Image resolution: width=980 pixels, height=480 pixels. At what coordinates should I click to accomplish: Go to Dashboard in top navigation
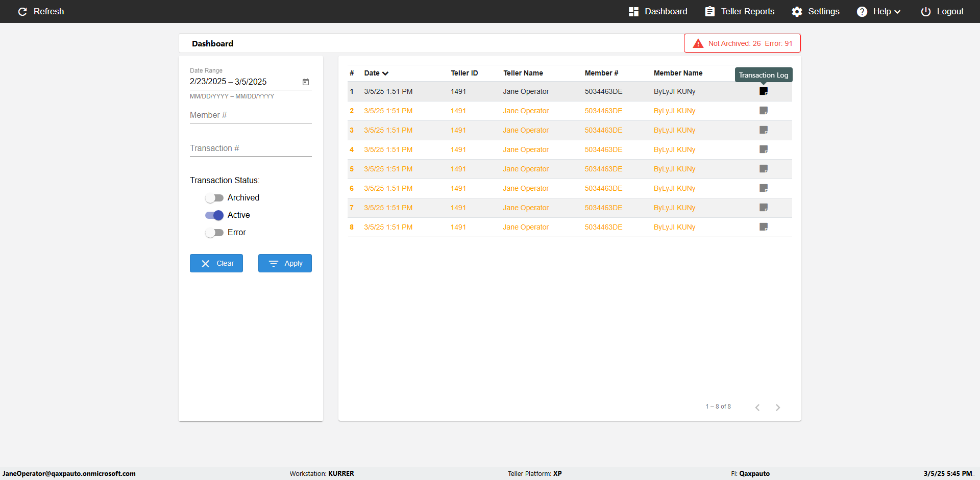click(x=658, y=11)
